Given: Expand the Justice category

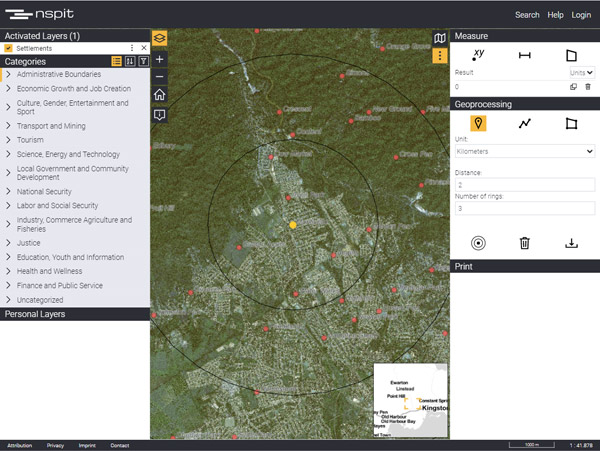Looking at the screenshot, I should 8,243.
